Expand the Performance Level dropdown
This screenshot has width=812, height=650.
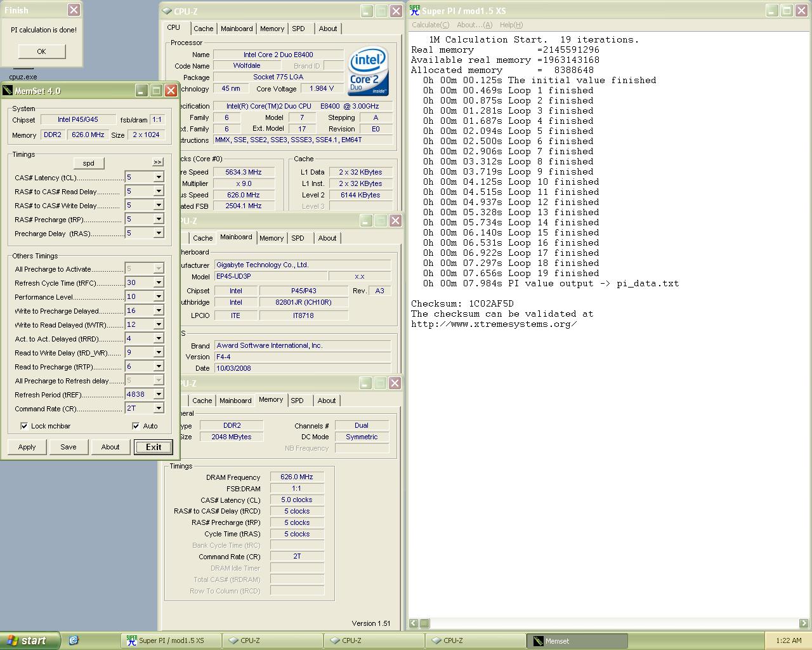coord(159,296)
